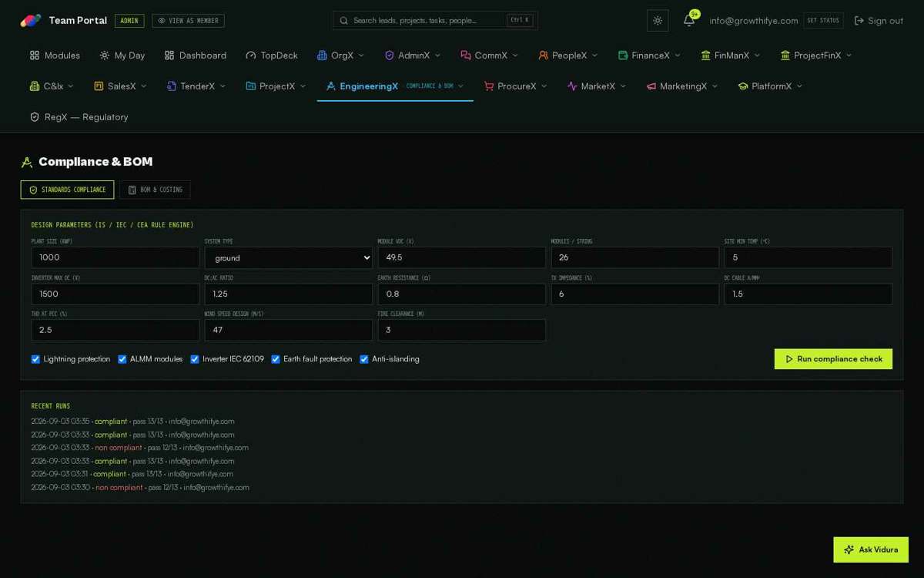This screenshot has width=924, height=578.
Task: Toggle Inverter IEC 62109 checkbox
Action: [x=195, y=359]
